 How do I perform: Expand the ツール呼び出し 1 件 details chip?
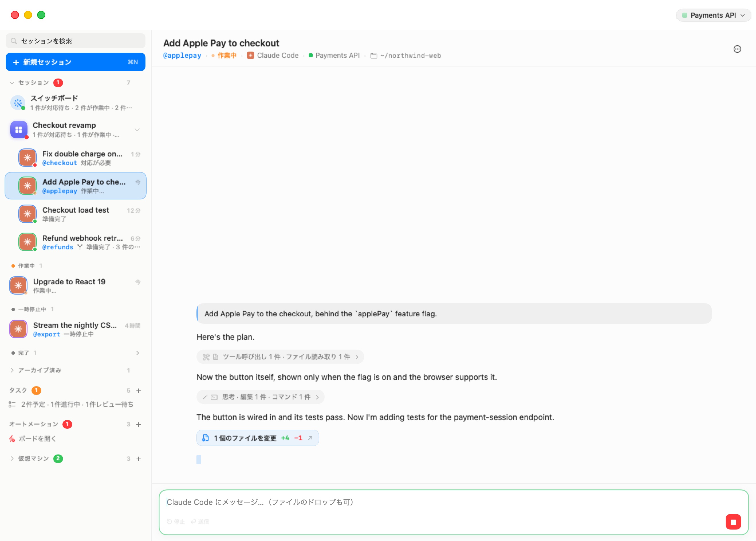(x=280, y=357)
